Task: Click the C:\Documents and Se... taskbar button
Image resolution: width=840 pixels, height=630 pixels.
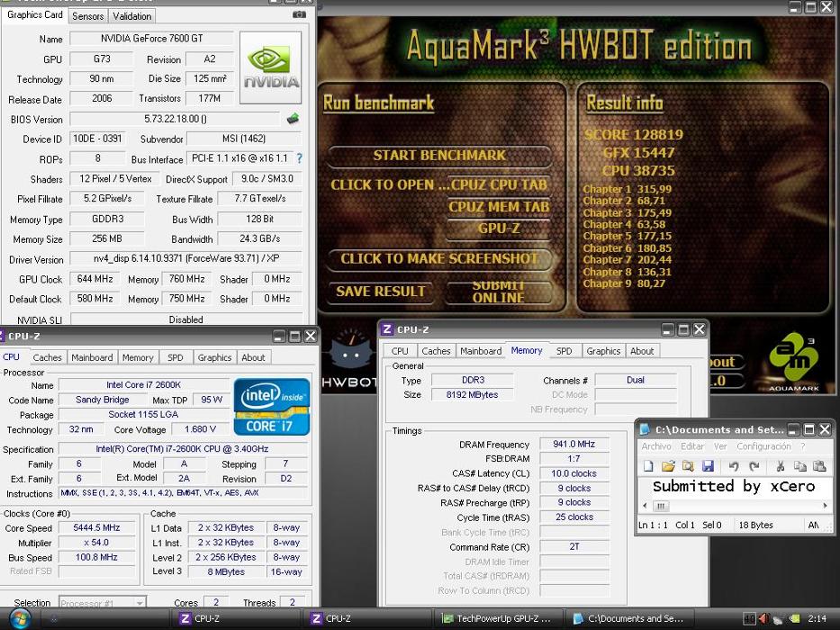Action: click(629, 618)
